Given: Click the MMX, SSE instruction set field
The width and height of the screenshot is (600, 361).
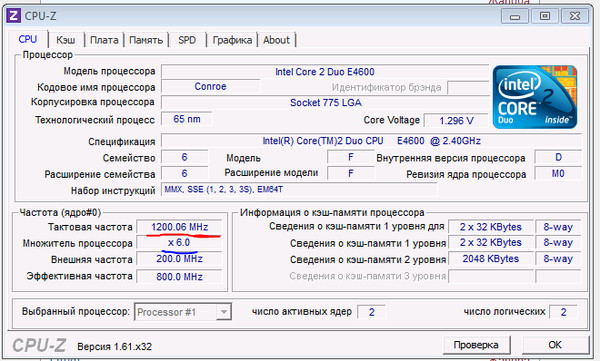Looking at the screenshot, I should [299, 189].
